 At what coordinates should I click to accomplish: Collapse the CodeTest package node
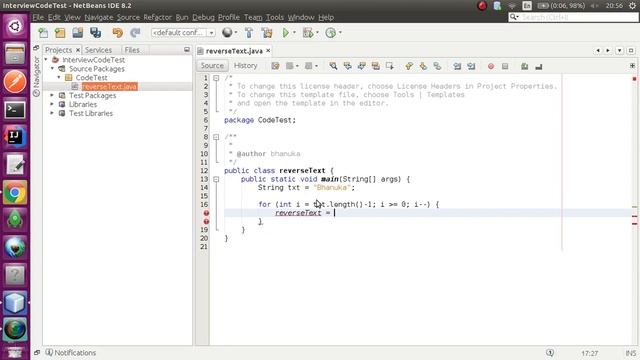click(x=59, y=78)
